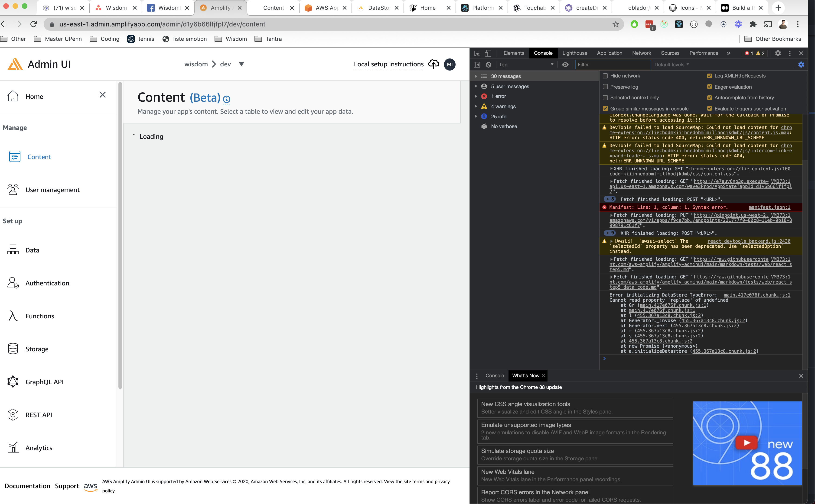The width and height of the screenshot is (815, 504).
Task: Enable the Hide network checkbox
Action: click(x=606, y=76)
